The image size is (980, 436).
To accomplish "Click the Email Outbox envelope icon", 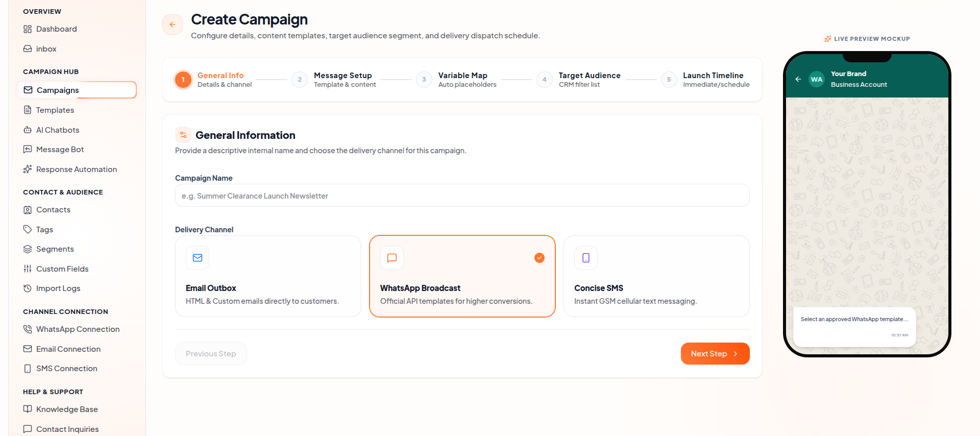I will (x=198, y=258).
